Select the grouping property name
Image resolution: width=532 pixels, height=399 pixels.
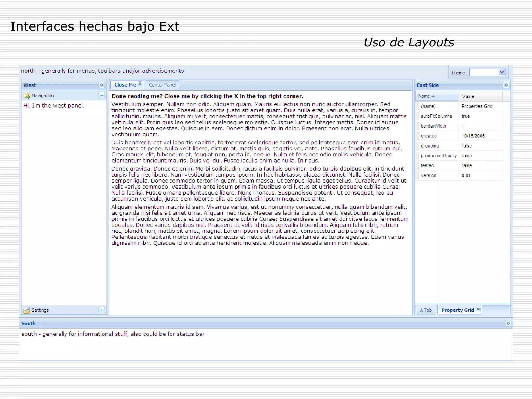point(430,146)
